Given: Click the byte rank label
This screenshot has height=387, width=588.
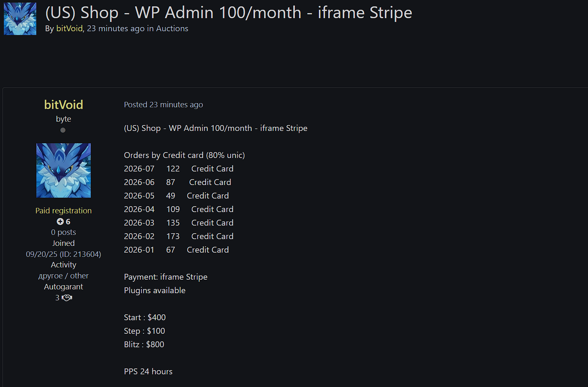Looking at the screenshot, I should click(63, 119).
